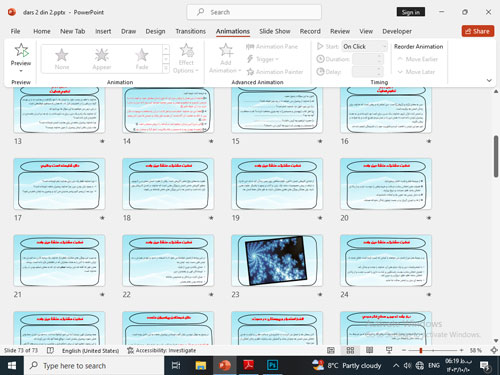This screenshot has height=375, width=500.
Task: Click the 58% zoom level
Action: (476, 350)
